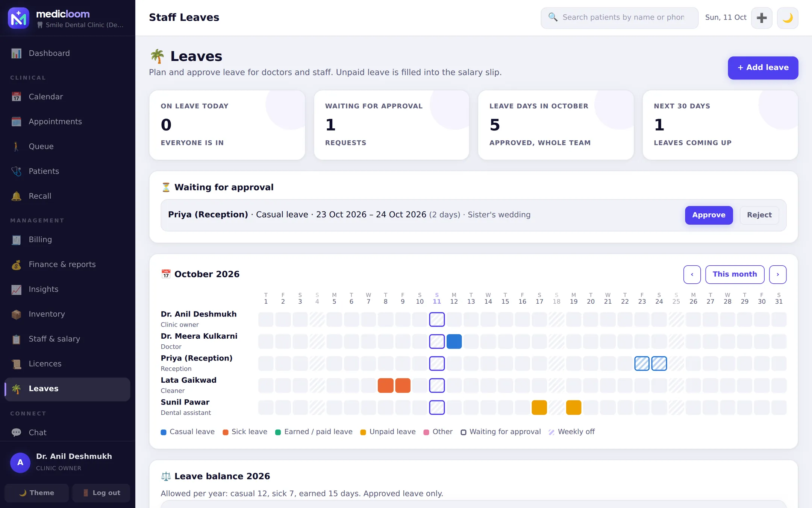Click the Sun, 11 Oct date text
This screenshot has height=508, width=812.
click(726, 17)
